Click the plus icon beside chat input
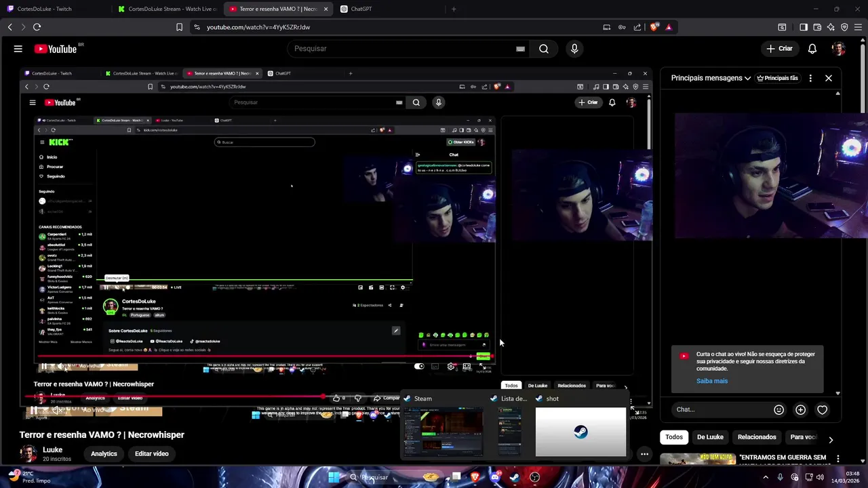This screenshot has height=488, width=868. (x=800, y=409)
